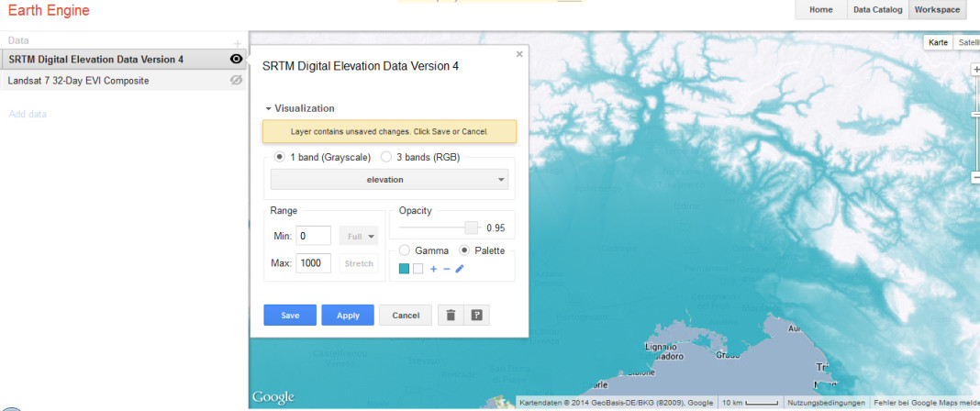Viewport: 980px width, 411px height.
Task: Click the 10 km map scale
Action: (750, 403)
